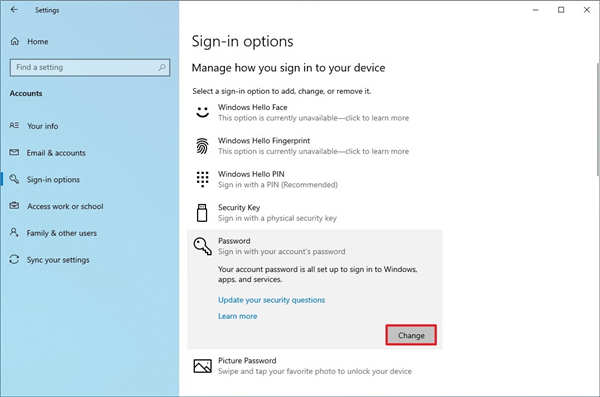Click the Family & other users person icon

click(14, 232)
